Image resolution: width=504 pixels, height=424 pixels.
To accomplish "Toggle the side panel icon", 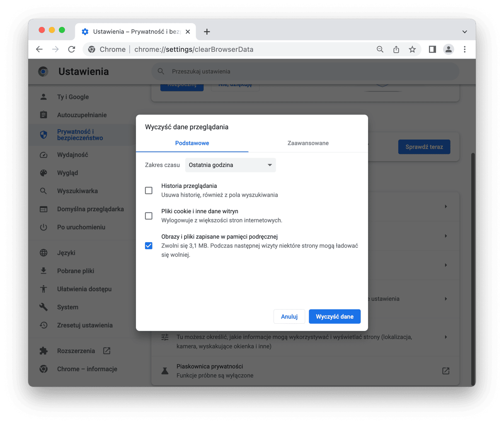I will pos(432,49).
